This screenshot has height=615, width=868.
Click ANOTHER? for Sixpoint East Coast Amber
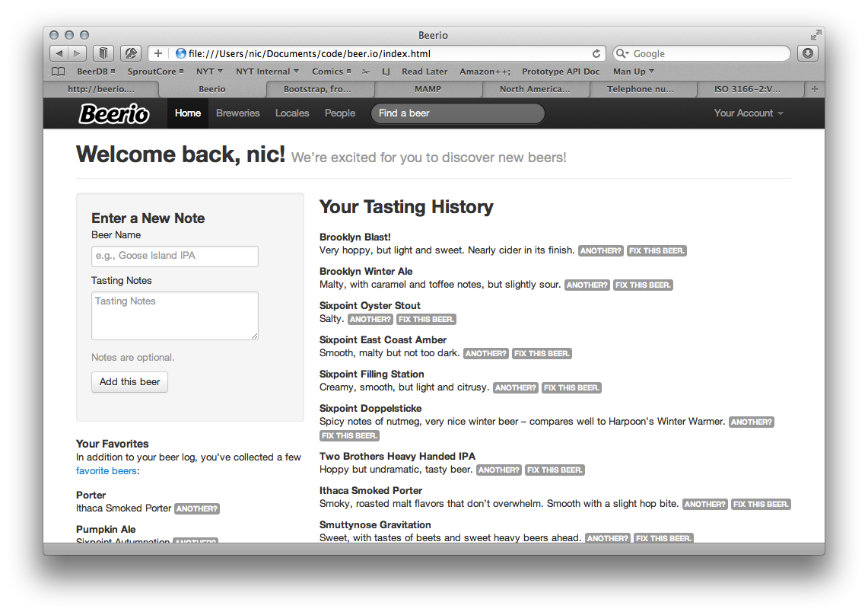(x=486, y=354)
